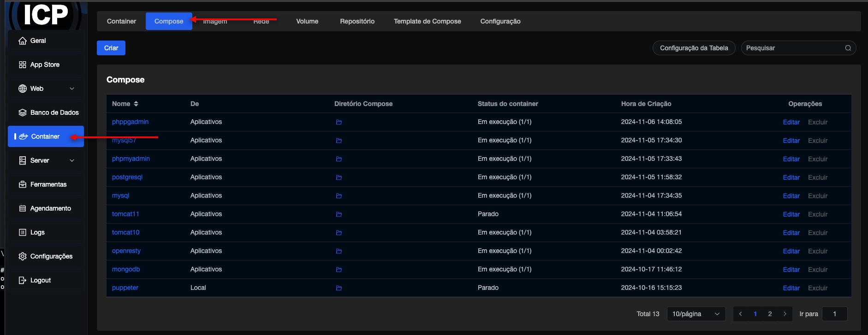This screenshot has width=868, height=335.
Task: Click Excluir for tomcat11 row
Action: [818, 214]
